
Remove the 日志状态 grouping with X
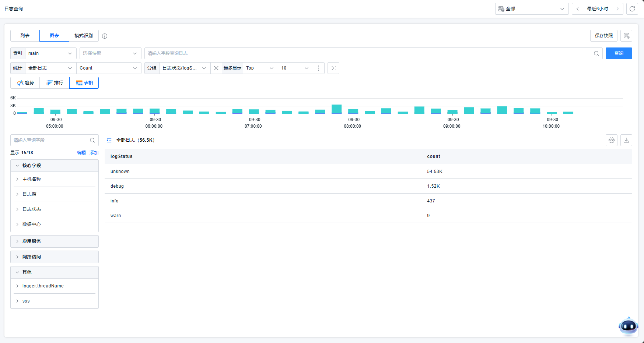(216, 68)
